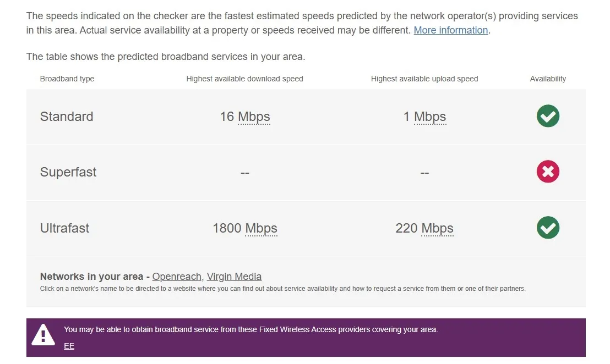Click the Availability column header
This screenshot has width=610, height=364.
[x=548, y=79]
